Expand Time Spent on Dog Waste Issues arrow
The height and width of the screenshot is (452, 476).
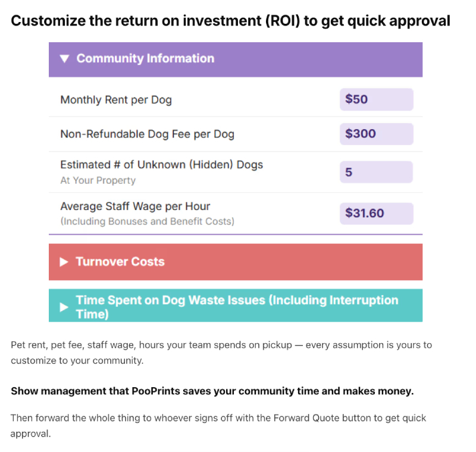[x=64, y=307]
